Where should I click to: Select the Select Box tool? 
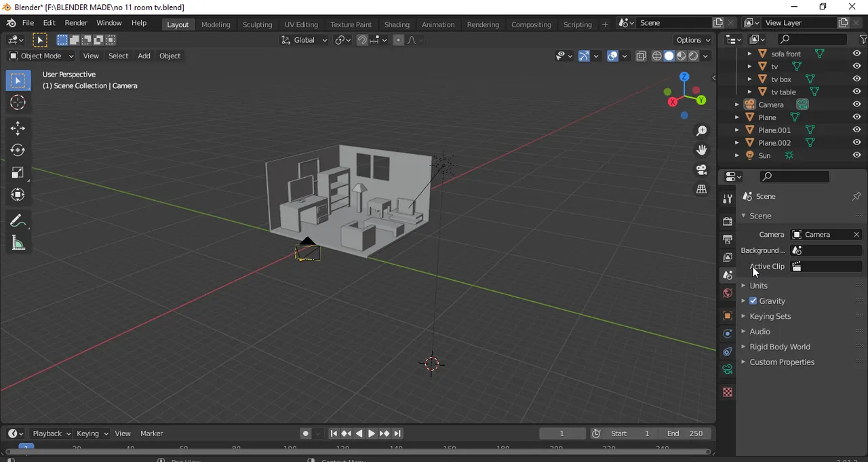point(18,81)
